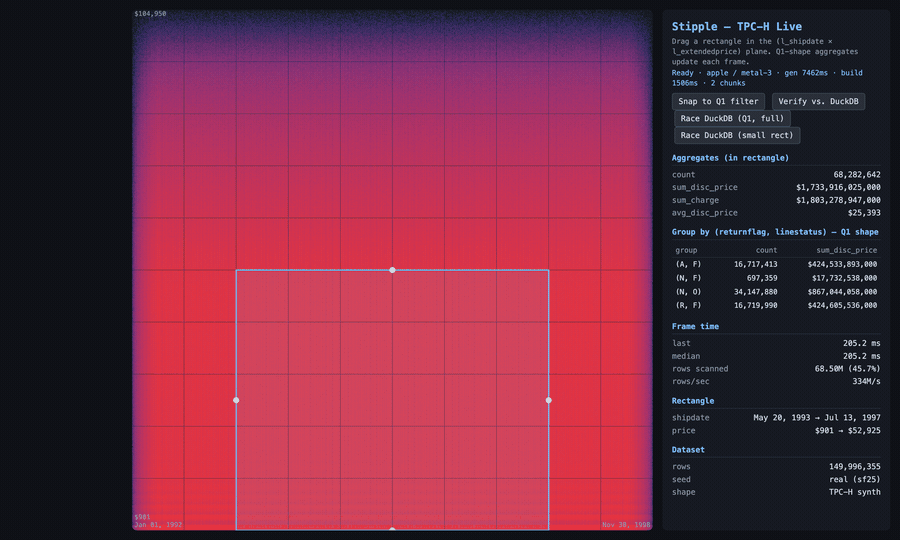
Task: Click the sum_disc_price column header
Action: (x=847, y=250)
